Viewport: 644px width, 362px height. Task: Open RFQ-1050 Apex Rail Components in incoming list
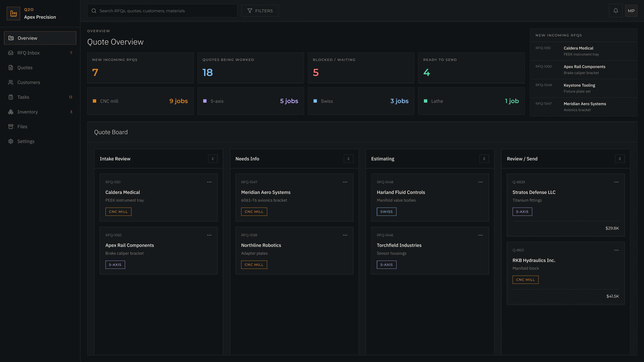click(583, 70)
